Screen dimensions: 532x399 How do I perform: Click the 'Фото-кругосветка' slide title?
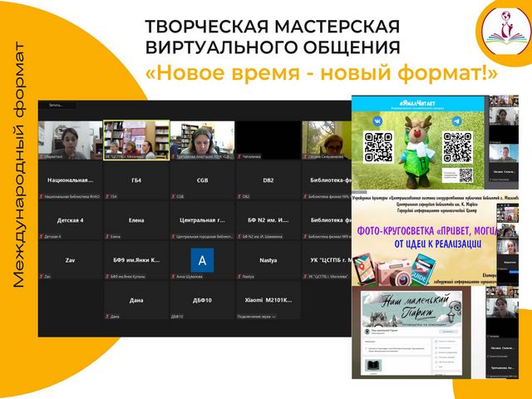click(426, 231)
